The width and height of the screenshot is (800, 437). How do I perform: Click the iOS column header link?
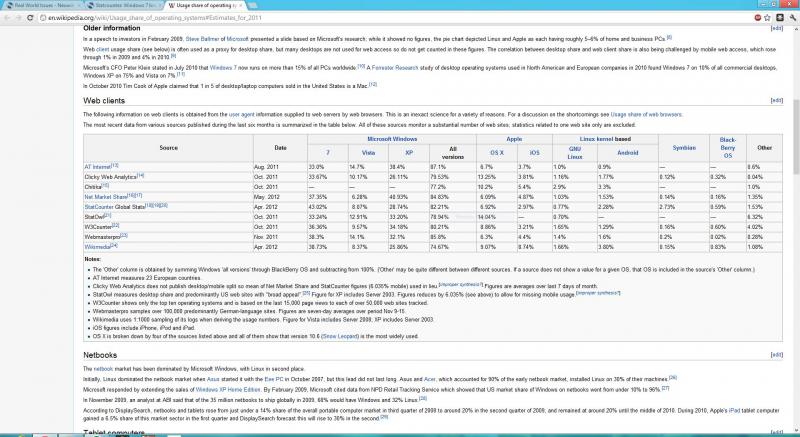pos(534,153)
